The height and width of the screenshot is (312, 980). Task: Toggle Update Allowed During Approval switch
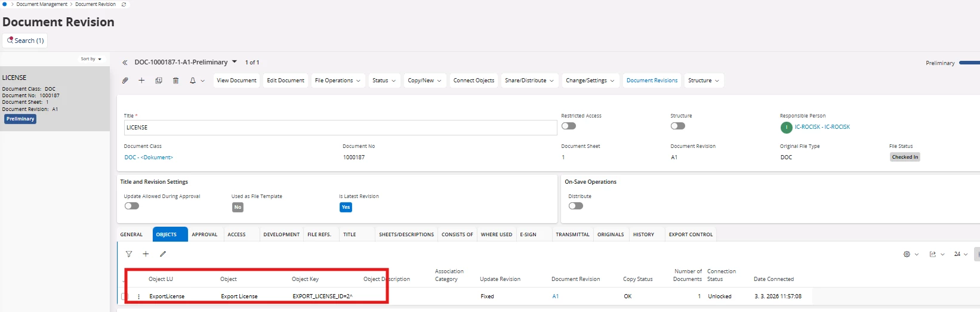(x=132, y=206)
